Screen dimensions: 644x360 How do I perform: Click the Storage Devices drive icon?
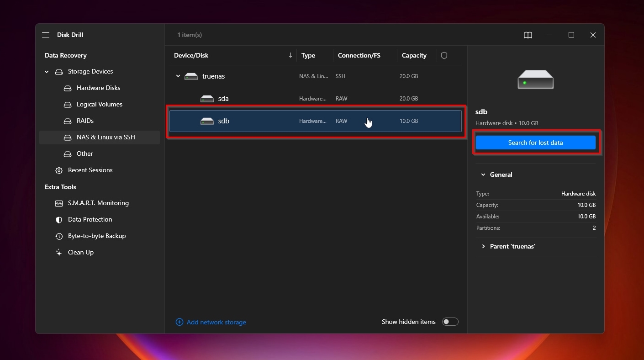pyautogui.click(x=59, y=72)
